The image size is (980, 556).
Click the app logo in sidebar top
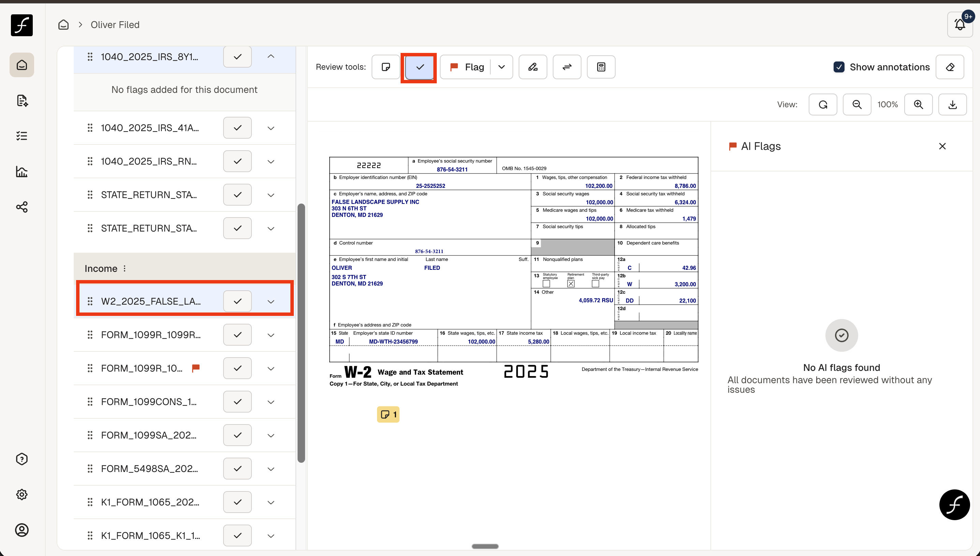(x=22, y=25)
